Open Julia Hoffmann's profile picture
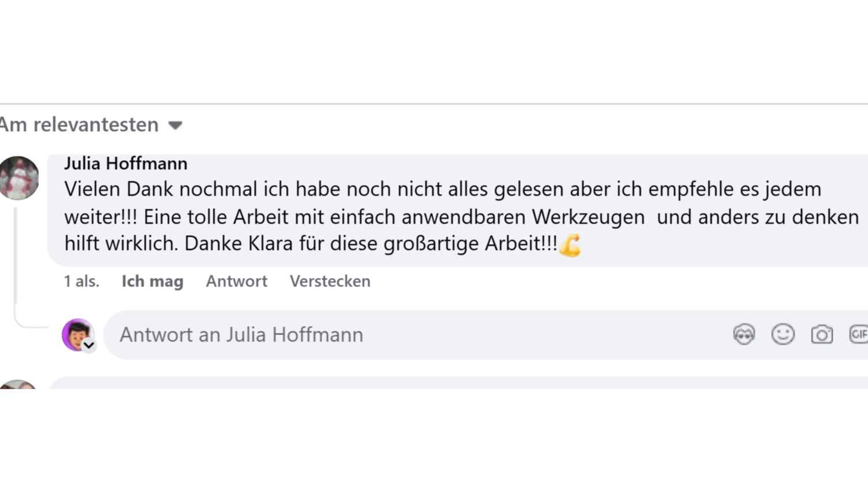The width and height of the screenshot is (868, 488). [x=19, y=178]
